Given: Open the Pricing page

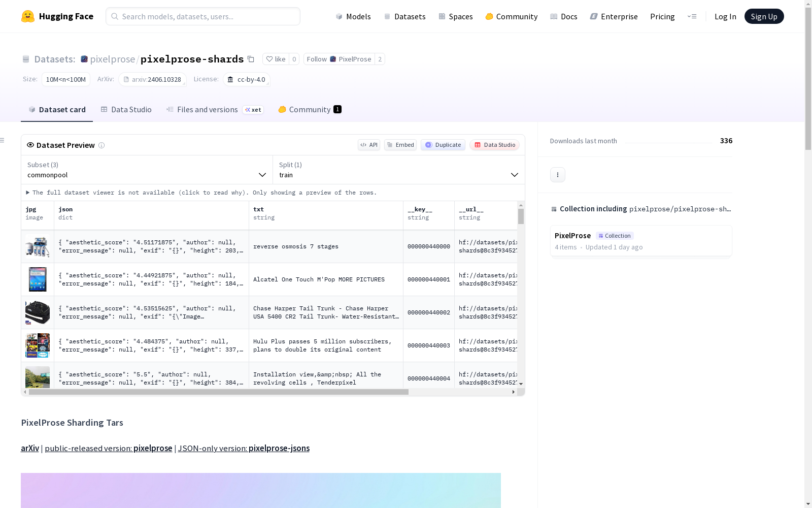Looking at the screenshot, I should pyautogui.click(x=662, y=16).
